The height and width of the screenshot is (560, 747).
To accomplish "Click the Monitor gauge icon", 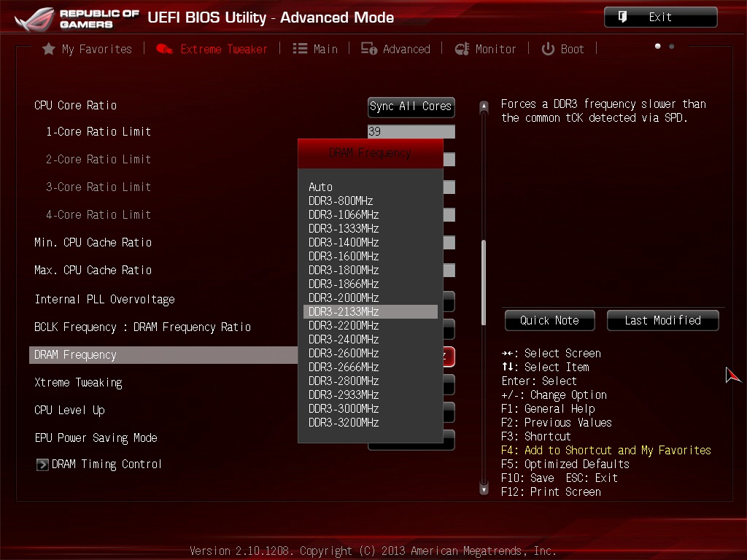I will click(x=462, y=49).
